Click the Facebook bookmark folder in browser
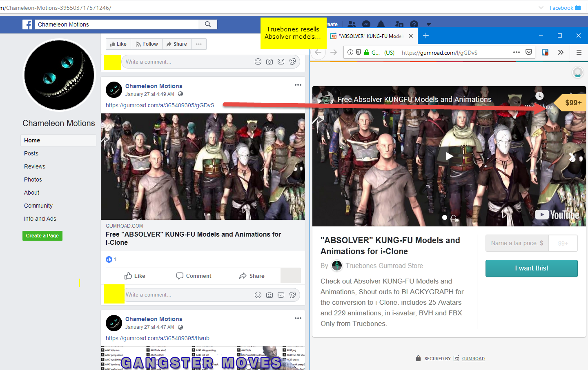This screenshot has height=370, width=588. [565, 8]
